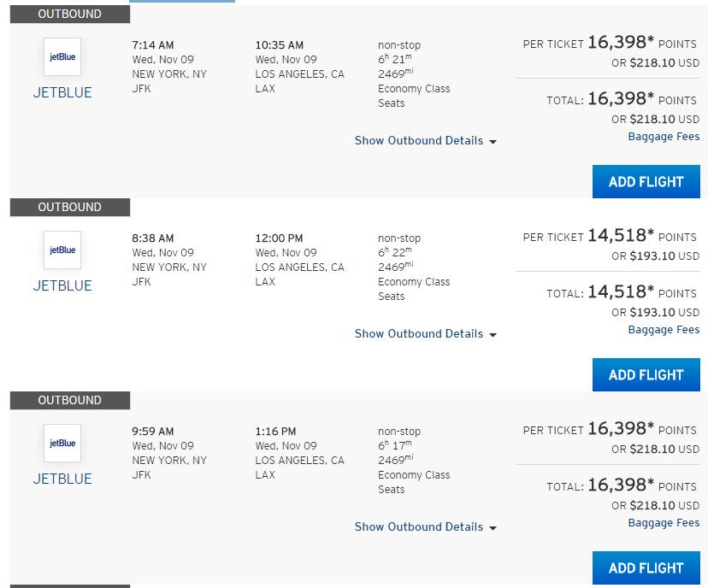Click JetBlue logo for the 8:38 AM flight
The height and width of the screenshot is (588, 708).
click(62, 250)
